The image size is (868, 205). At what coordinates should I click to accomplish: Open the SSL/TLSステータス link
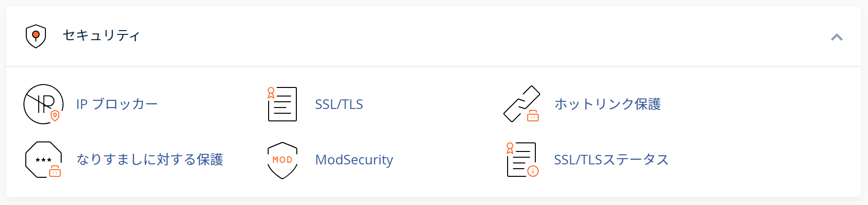(611, 160)
